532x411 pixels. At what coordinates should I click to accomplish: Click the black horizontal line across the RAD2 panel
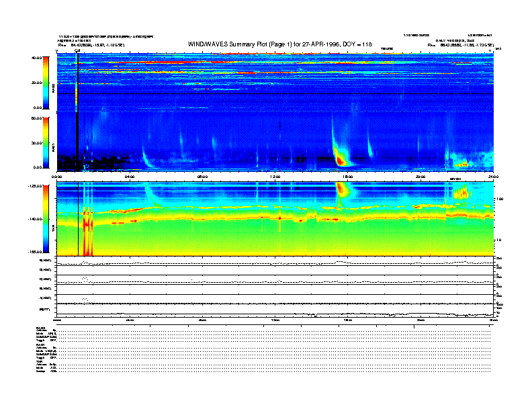(x=275, y=93)
